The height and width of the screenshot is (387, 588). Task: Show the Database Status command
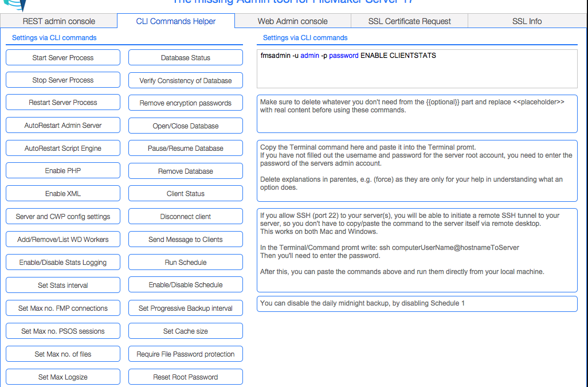(186, 58)
